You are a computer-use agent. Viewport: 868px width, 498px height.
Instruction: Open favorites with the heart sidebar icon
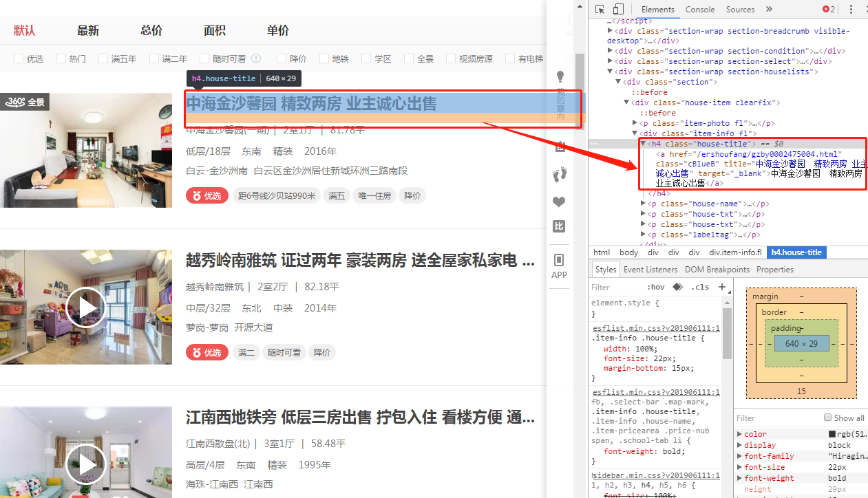559,202
